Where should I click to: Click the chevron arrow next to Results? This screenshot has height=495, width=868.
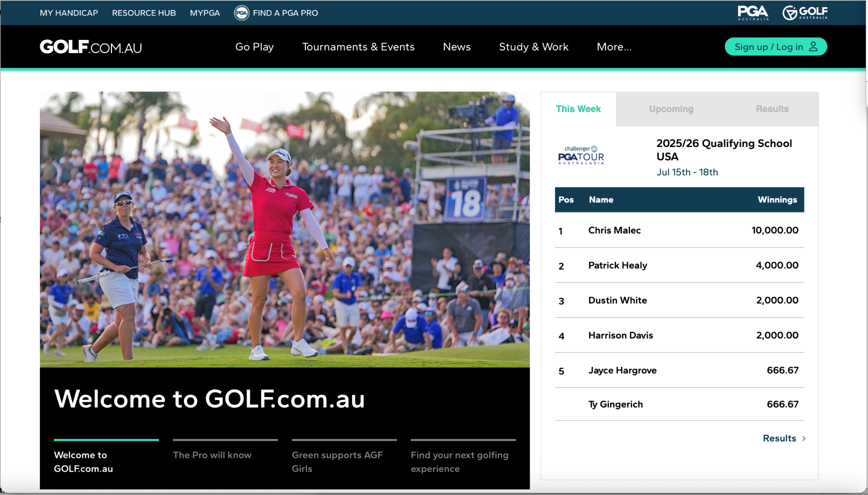[804, 438]
